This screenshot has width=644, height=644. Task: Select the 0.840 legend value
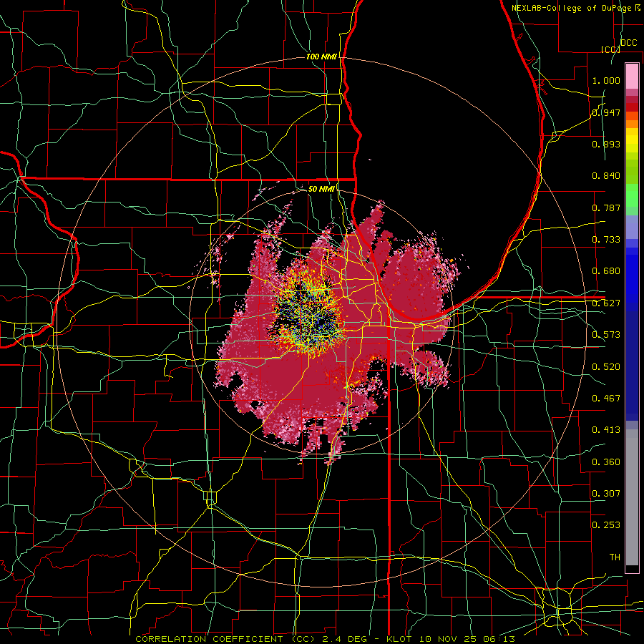(x=606, y=176)
